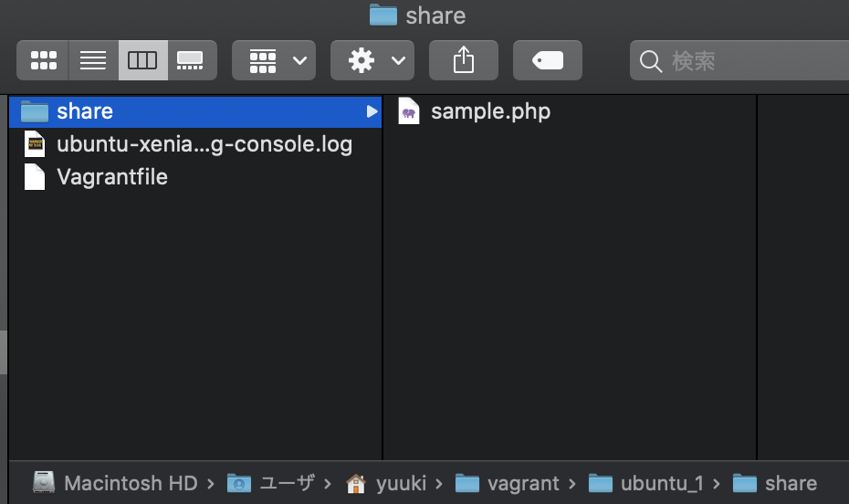
Task: Open the gear action menu
Action: click(372, 61)
